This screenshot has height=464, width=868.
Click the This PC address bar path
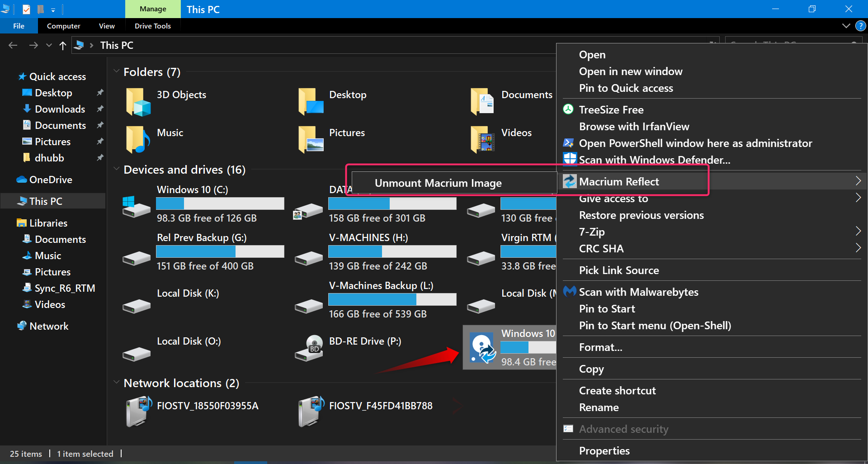(x=117, y=45)
